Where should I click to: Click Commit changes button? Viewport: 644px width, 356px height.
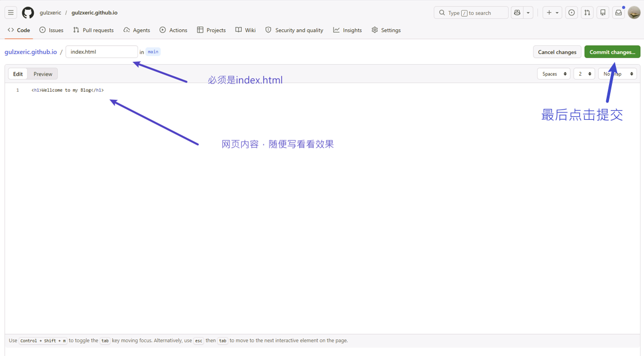612,52
